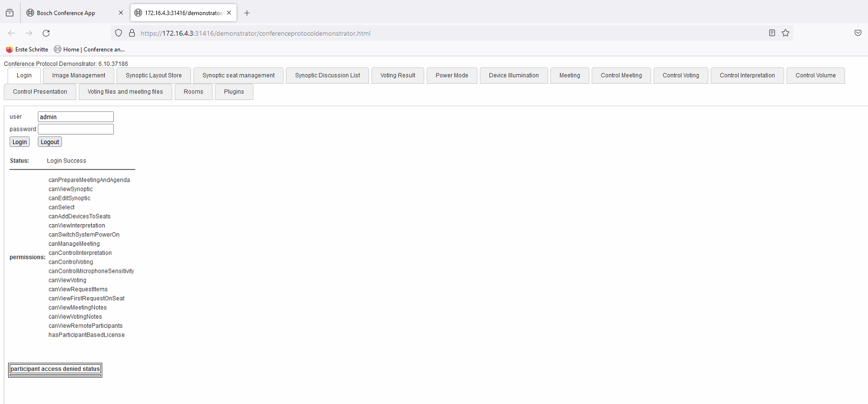Click the bookmark star icon

click(x=785, y=33)
